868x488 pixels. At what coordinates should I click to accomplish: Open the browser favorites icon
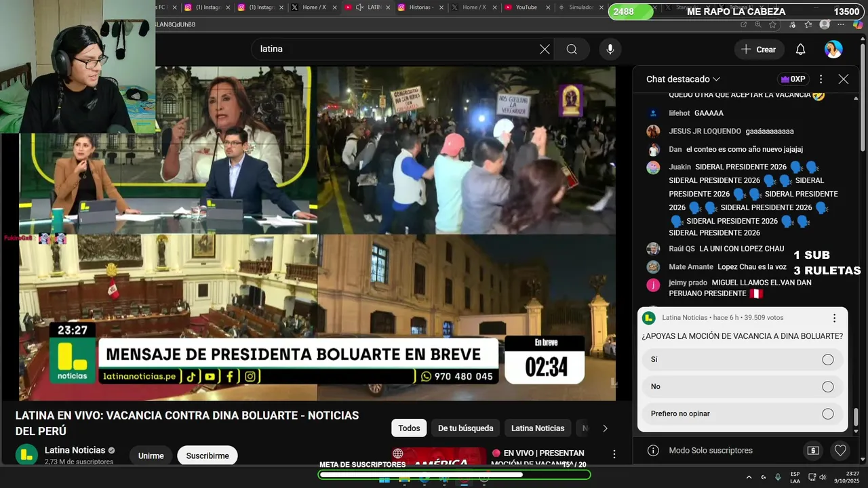(808, 24)
